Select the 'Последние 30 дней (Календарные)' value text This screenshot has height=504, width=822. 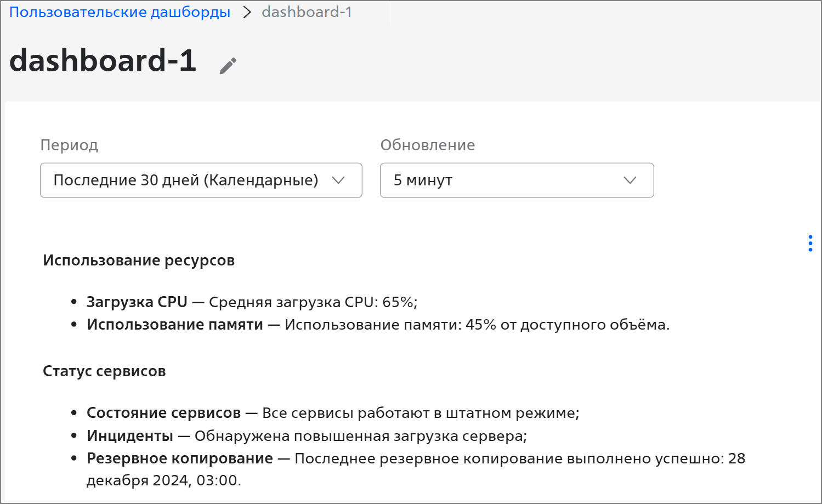(x=186, y=180)
